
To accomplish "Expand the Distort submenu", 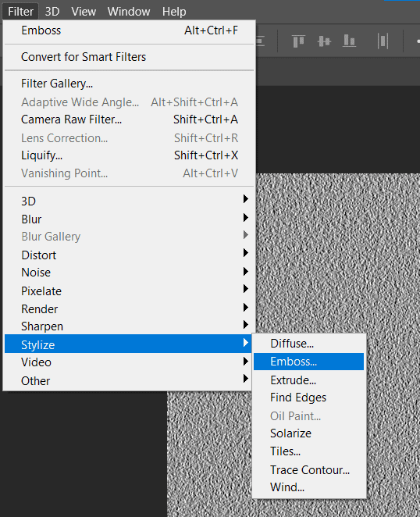I will (x=130, y=255).
